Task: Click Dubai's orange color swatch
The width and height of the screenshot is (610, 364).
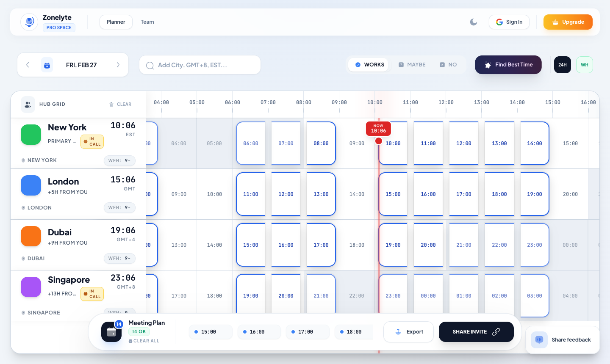Action: click(31, 236)
